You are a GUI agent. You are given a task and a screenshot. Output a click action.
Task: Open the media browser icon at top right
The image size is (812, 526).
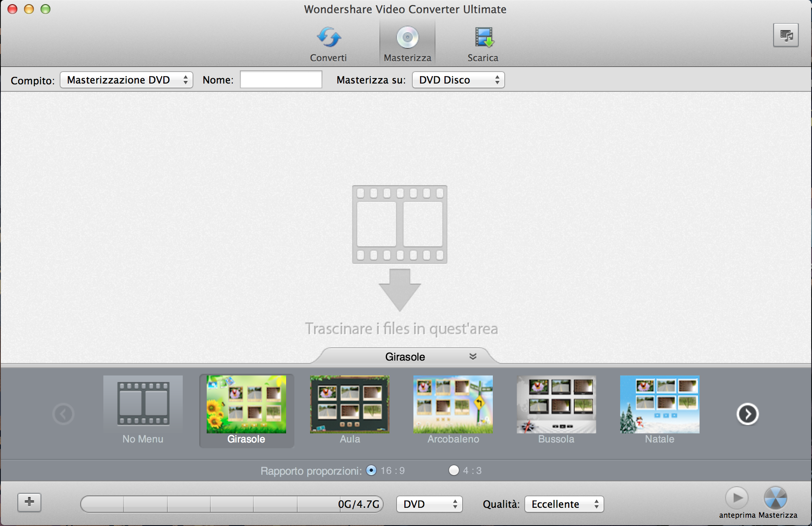click(786, 36)
